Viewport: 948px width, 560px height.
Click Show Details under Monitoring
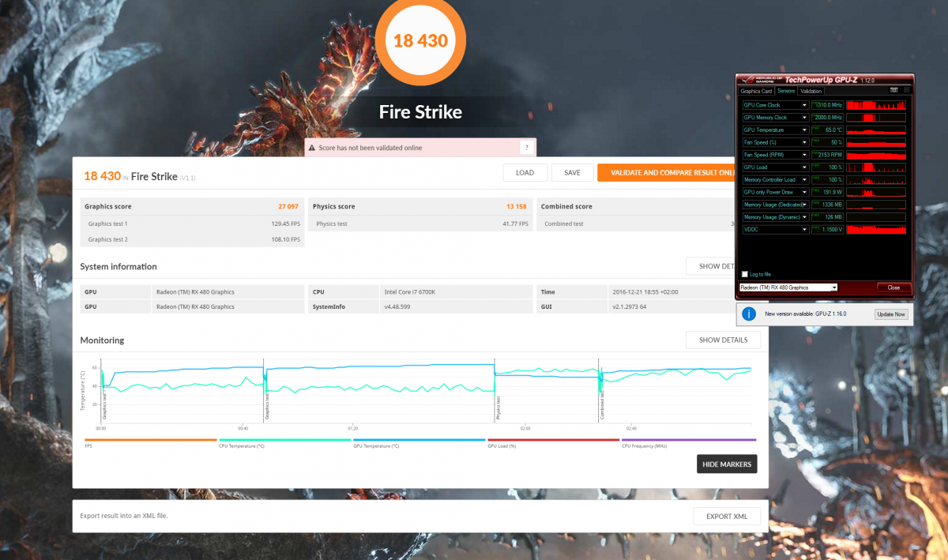click(x=723, y=340)
